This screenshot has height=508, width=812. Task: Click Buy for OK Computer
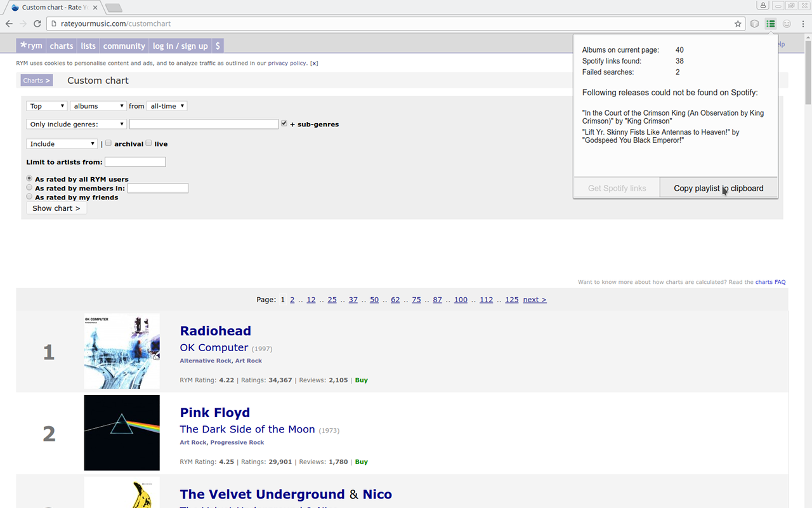[x=362, y=380]
